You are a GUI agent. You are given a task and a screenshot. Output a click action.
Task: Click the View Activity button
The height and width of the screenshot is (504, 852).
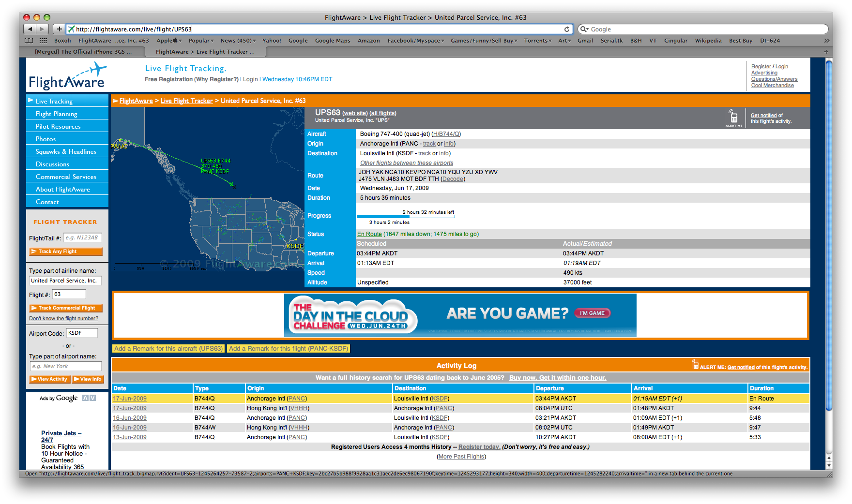pyautogui.click(x=50, y=379)
